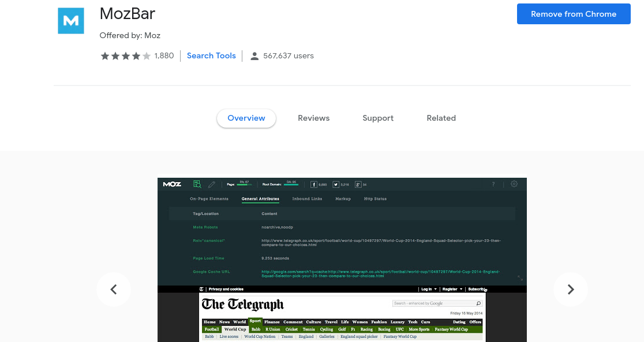Click the Subscribe link on Telegraph bar

477,289
